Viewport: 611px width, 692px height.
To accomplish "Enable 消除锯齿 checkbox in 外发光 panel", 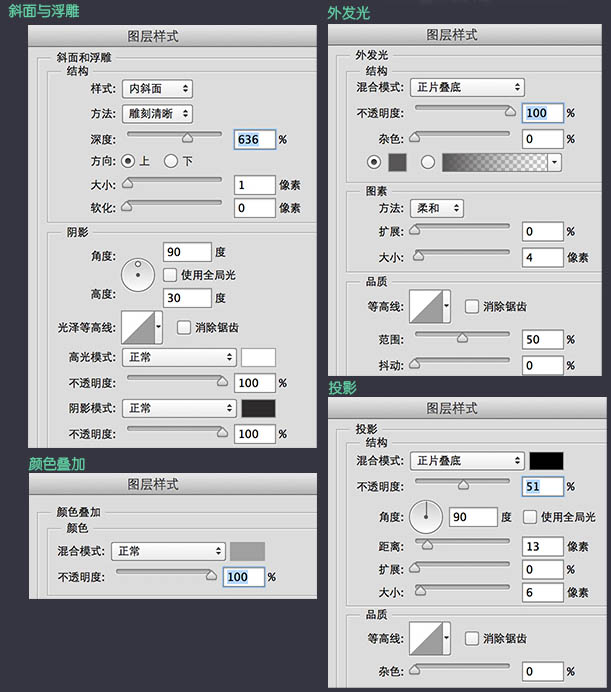I will (472, 306).
